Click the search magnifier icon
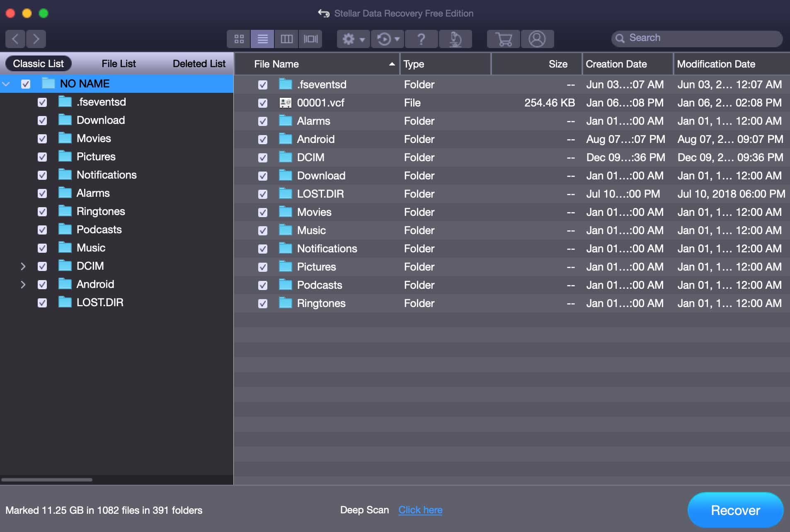790x532 pixels. coord(620,39)
